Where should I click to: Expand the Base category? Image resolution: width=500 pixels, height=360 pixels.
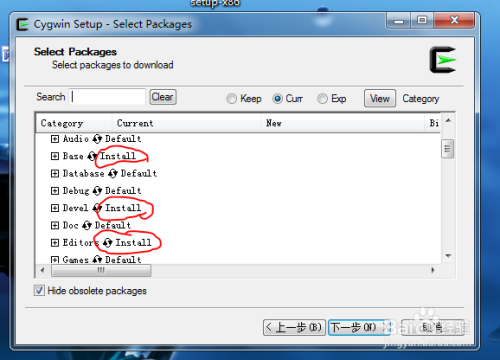point(55,156)
